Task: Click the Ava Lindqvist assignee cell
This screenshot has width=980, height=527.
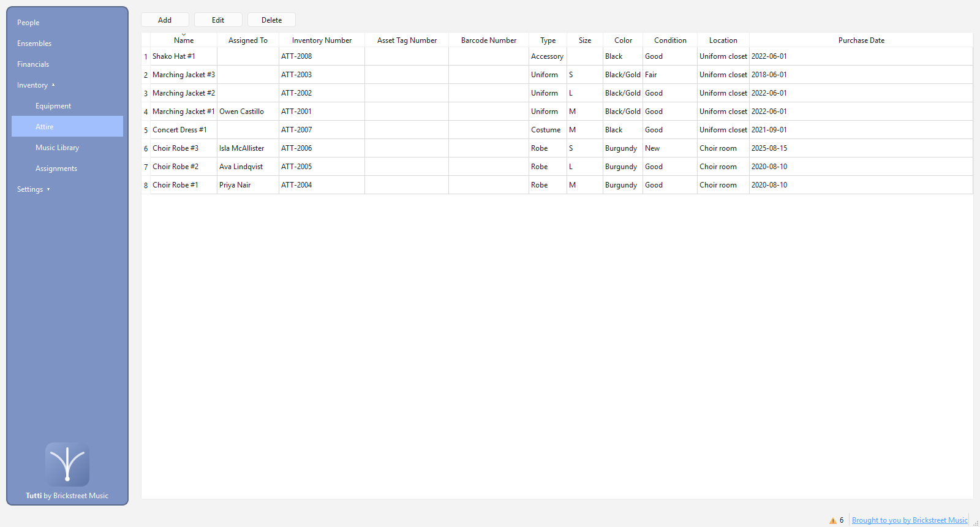Action: [248, 167]
